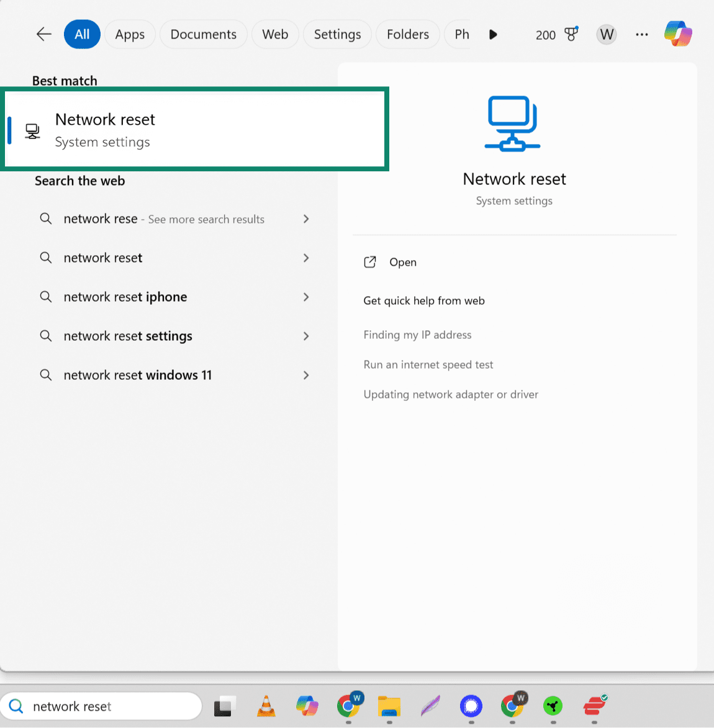Click the Finding my IP address link

point(417,335)
